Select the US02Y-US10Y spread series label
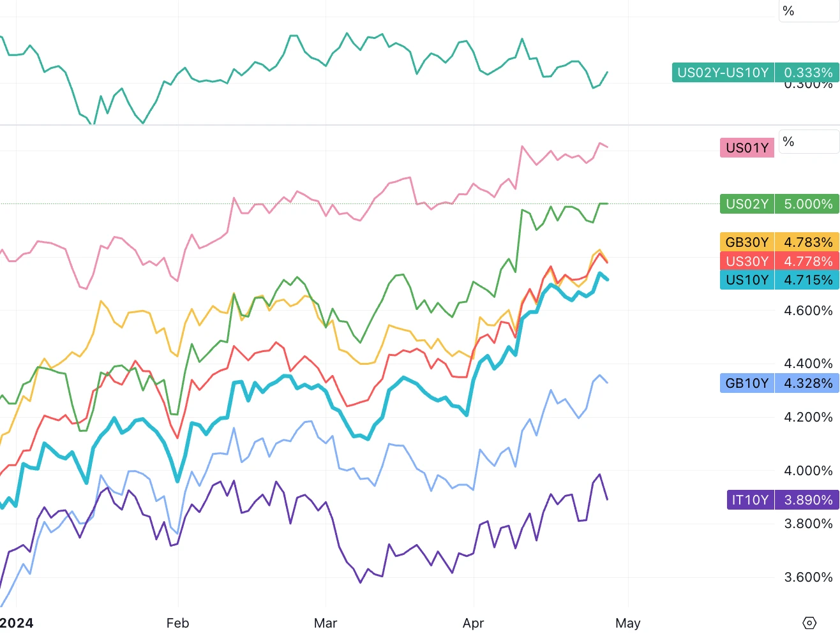 click(723, 73)
